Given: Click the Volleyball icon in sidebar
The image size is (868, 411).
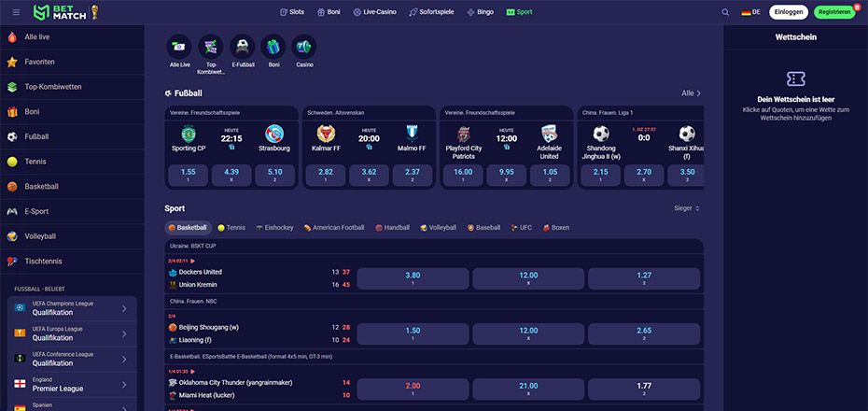Looking at the screenshot, I should pos(12,236).
